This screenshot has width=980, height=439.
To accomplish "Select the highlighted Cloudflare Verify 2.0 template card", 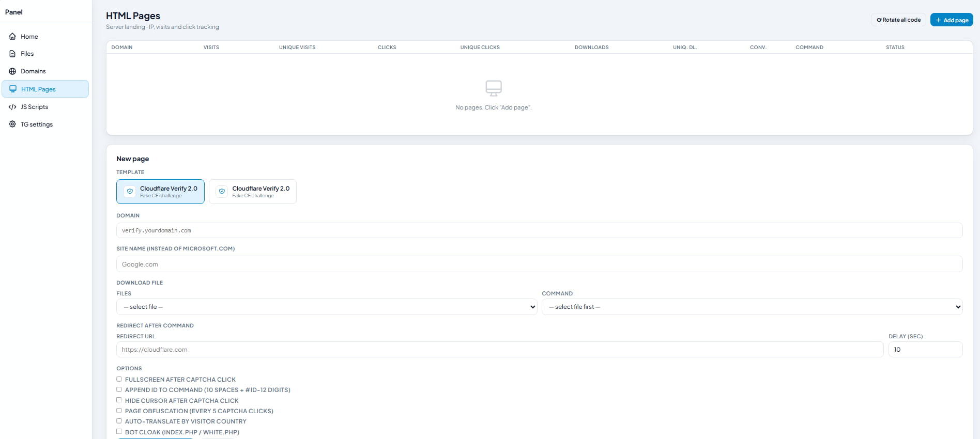I will pyautogui.click(x=160, y=192).
